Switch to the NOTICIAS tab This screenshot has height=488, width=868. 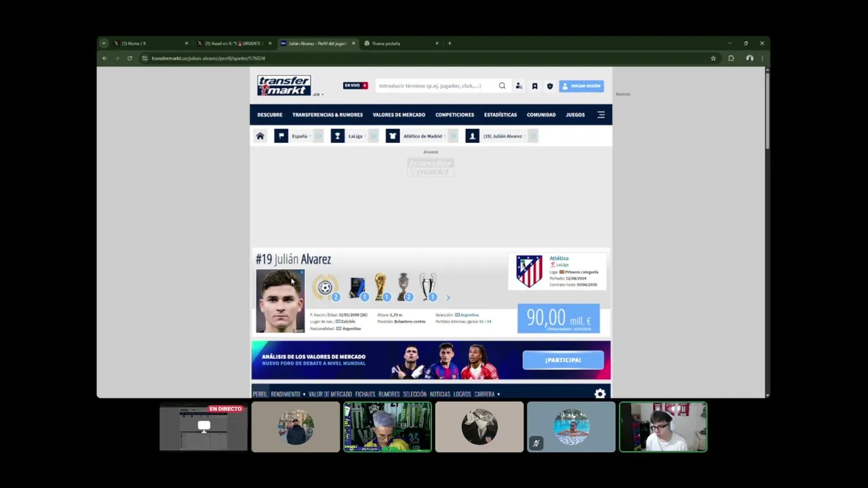440,394
